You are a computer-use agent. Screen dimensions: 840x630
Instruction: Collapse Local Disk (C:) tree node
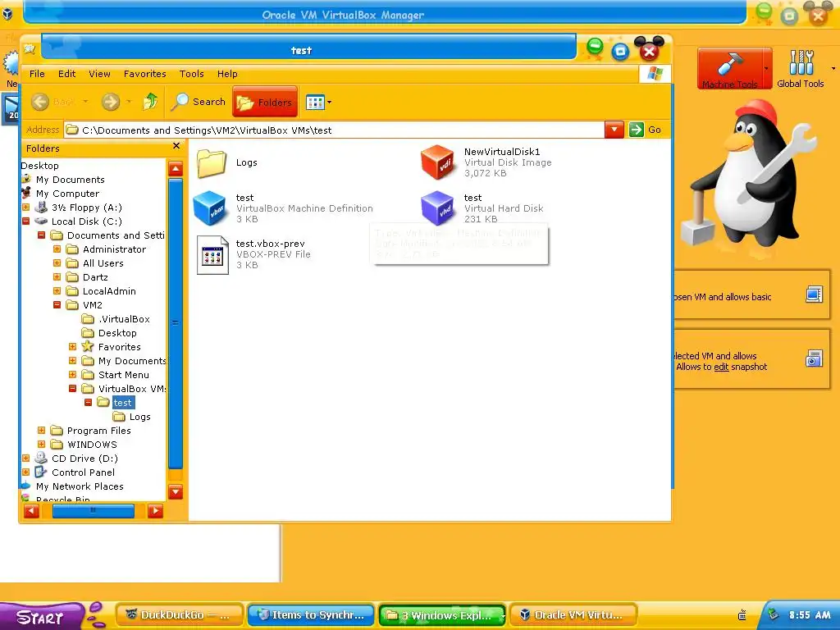pyautogui.click(x=25, y=221)
